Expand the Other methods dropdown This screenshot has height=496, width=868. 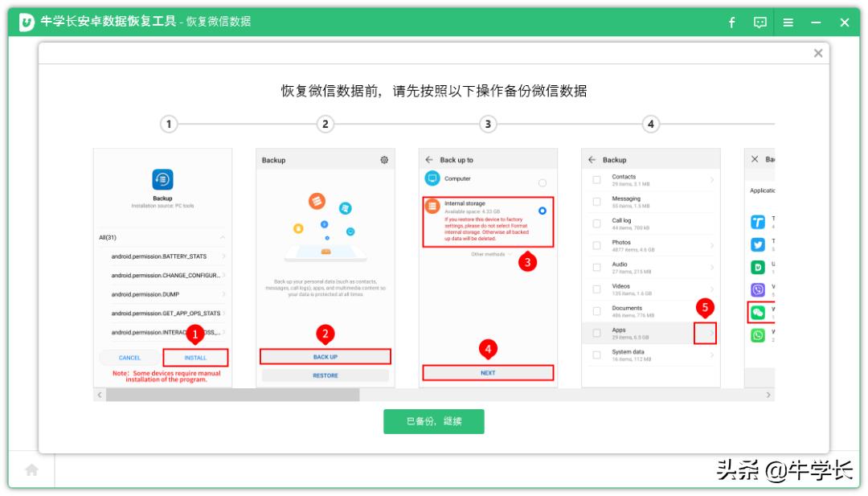(x=490, y=254)
